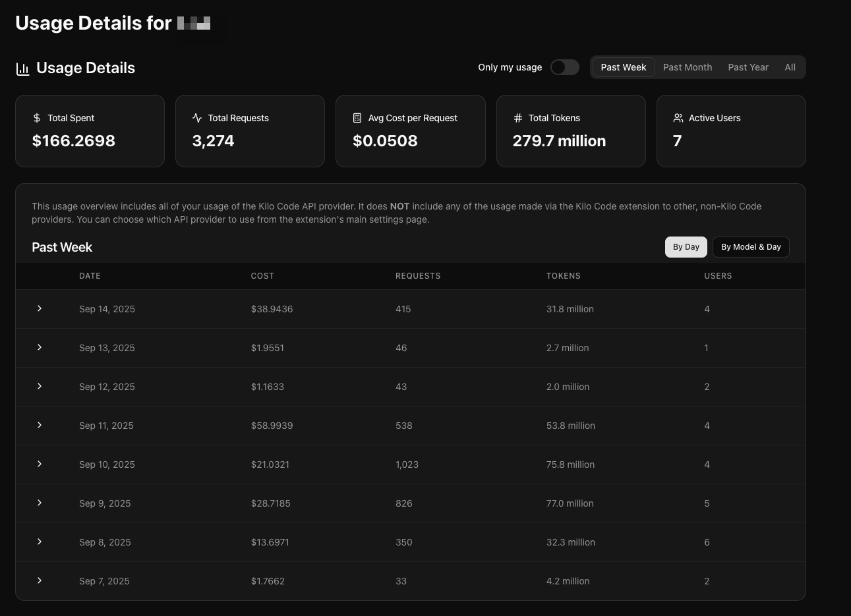Sort by clicking the COST column header
The width and height of the screenshot is (851, 616).
262,276
